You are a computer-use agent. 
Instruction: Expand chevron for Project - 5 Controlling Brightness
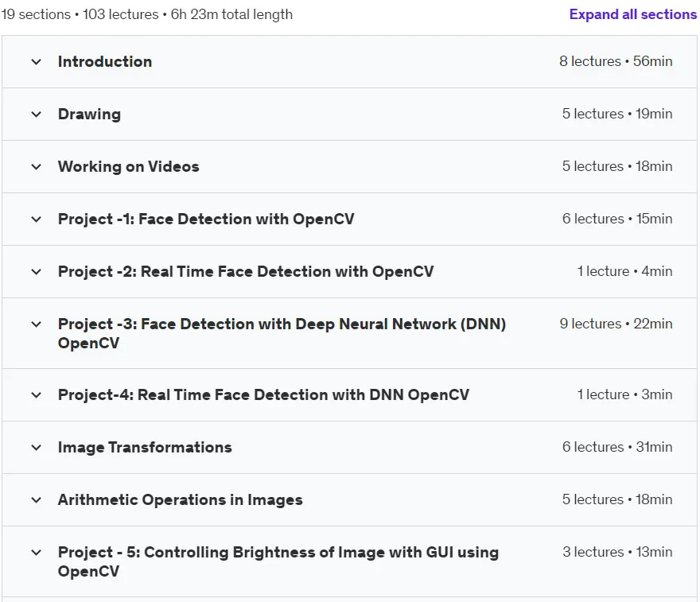click(36, 553)
